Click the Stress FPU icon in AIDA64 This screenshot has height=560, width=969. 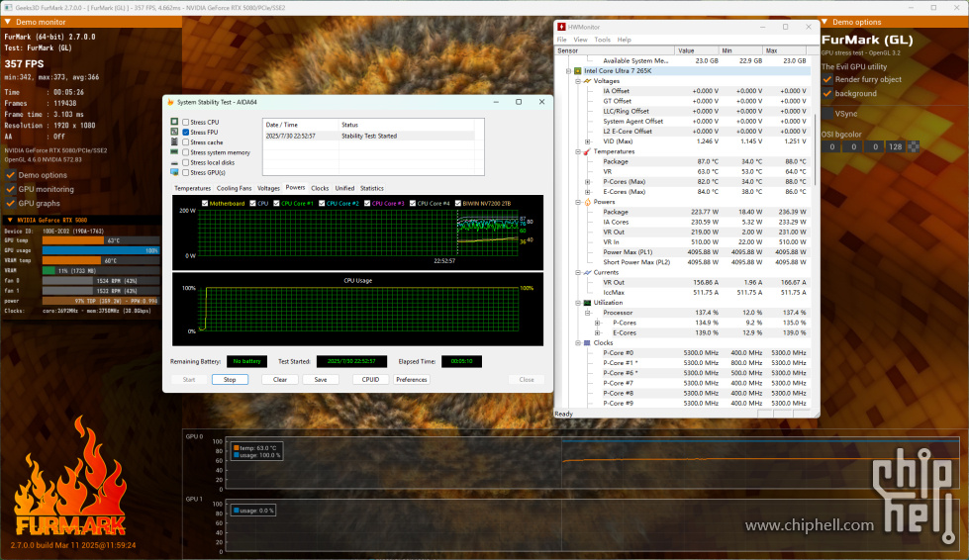(175, 132)
